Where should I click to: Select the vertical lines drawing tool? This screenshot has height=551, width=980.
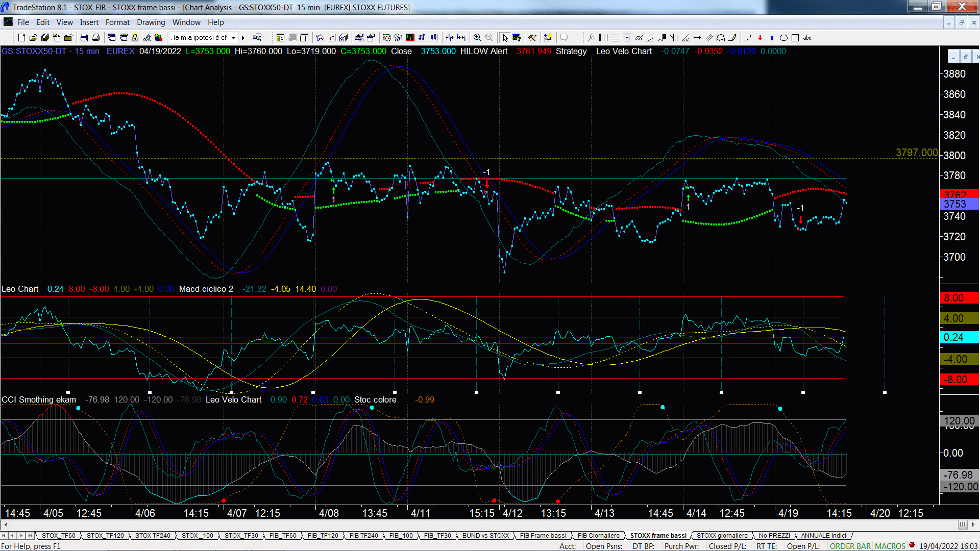(x=603, y=38)
